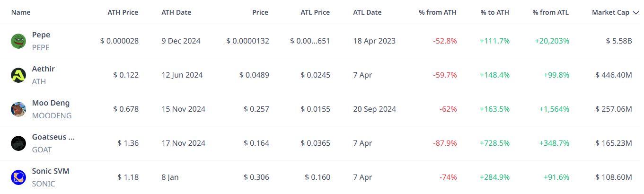
Task: Sort by the Name column header
Action: [20, 12]
